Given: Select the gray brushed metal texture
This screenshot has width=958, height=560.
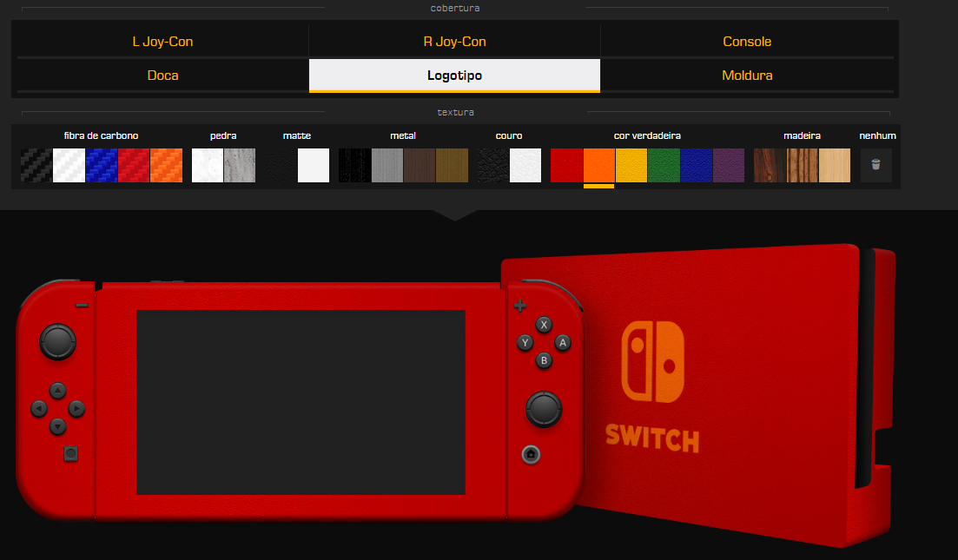Looking at the screenshot, I should (x=387, y=166).
